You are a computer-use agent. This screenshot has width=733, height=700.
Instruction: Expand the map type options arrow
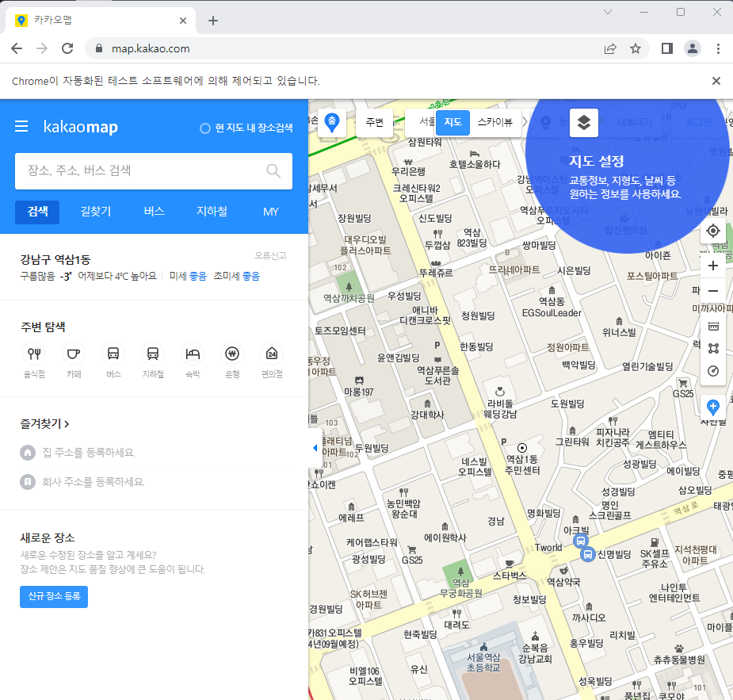[x=525, y=122]
